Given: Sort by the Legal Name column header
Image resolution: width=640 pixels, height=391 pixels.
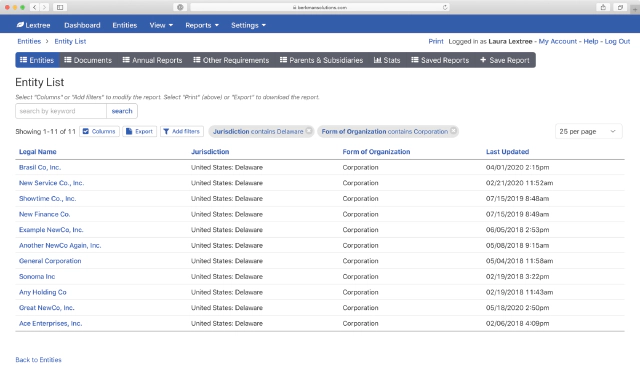Looking at the screenshot, I should pyautogui.click(x=38, y=151).
